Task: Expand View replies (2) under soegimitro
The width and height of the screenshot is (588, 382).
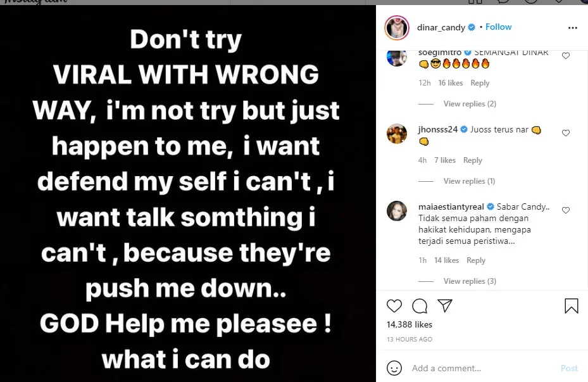Action: pos(470,103)
